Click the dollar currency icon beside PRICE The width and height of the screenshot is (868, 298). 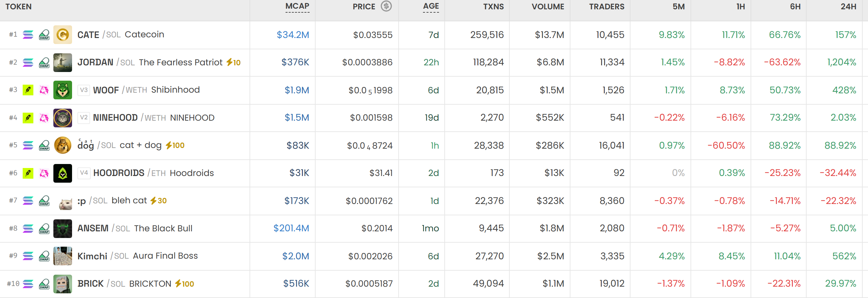(x=386, y=6)
